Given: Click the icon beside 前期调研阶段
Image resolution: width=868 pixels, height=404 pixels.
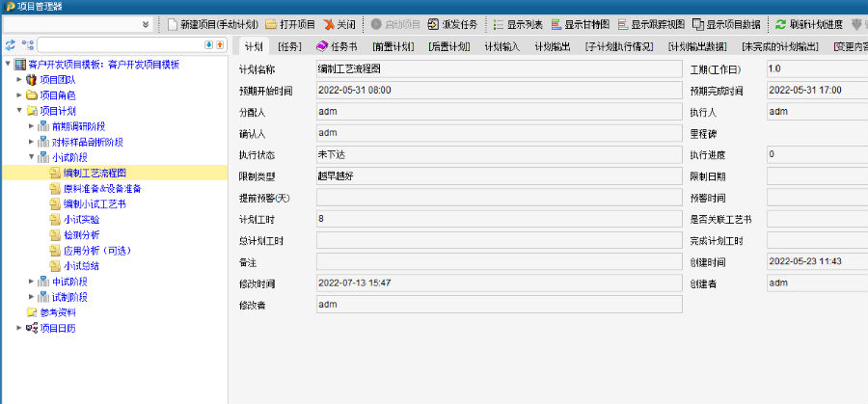Looking at the screenshot, I should point(43,126).
